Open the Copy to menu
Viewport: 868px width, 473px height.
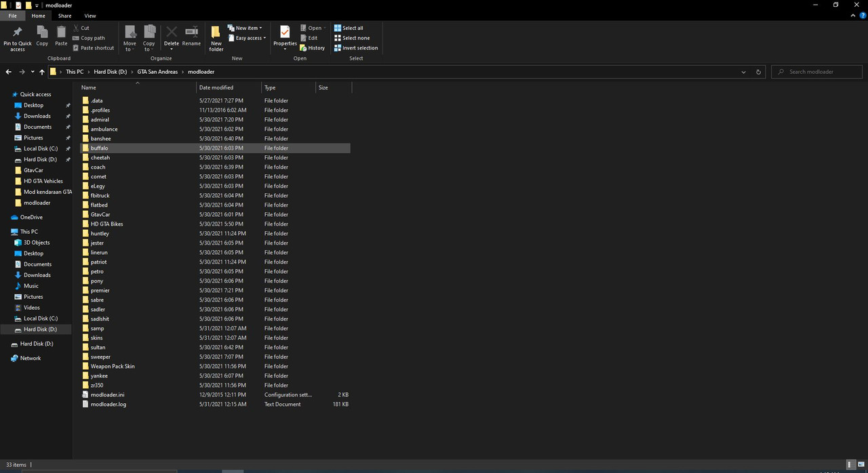(149, 39)
